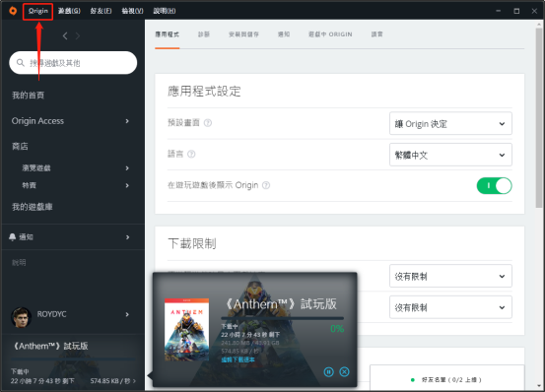Screen dimensions: 545x392
Task: Open the first 沒有限制 download limit dropdown
Action: 450,276
